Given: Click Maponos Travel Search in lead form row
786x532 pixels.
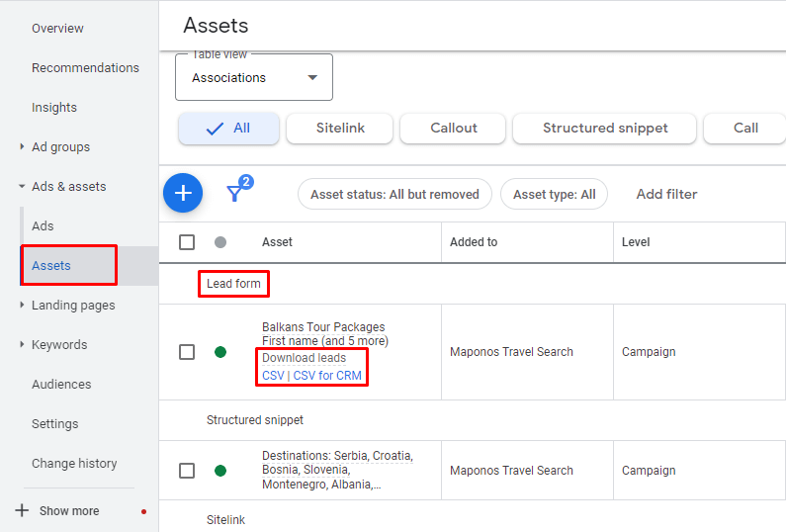Looking at the screenshot, I should (511, 352).
